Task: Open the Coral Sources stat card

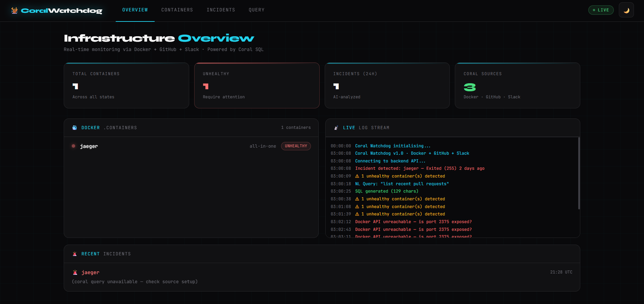Action: (518, 86)
